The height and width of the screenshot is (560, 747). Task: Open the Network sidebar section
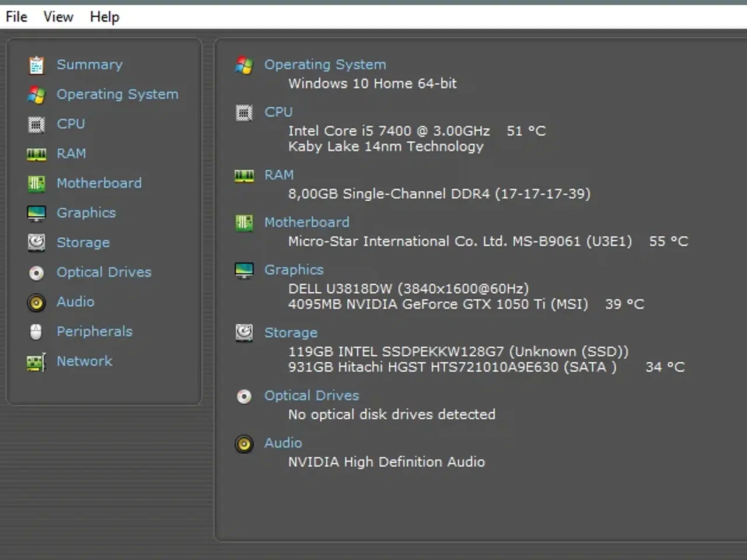coord(84,361)
